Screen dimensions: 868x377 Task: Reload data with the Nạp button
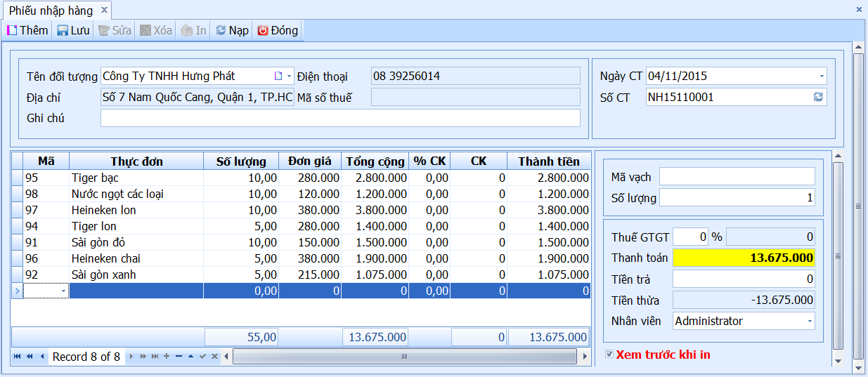pos(232,30)
